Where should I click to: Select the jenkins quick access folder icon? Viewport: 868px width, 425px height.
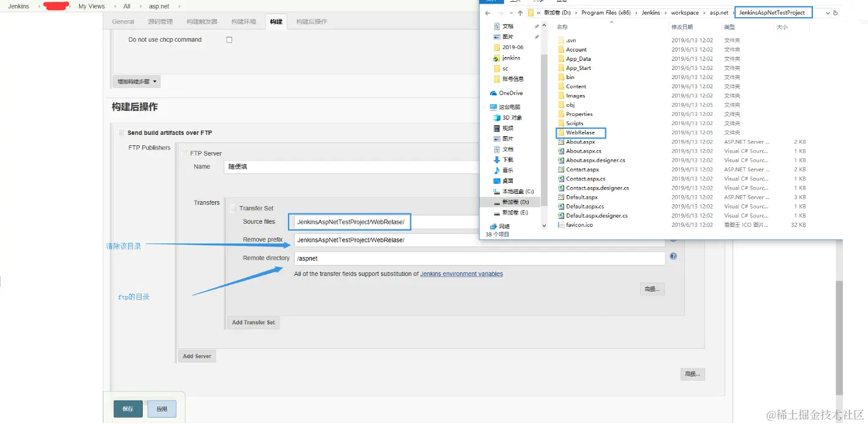click(497, 58)
